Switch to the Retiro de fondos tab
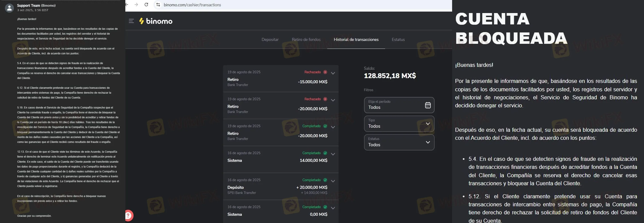The image size is (644, 223). tap(306, 39)
